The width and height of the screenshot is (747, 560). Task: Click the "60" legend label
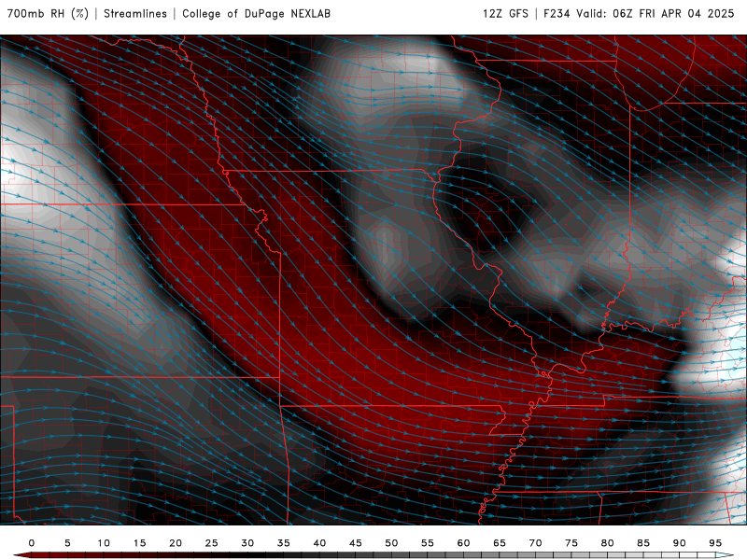tap(463, 543)
